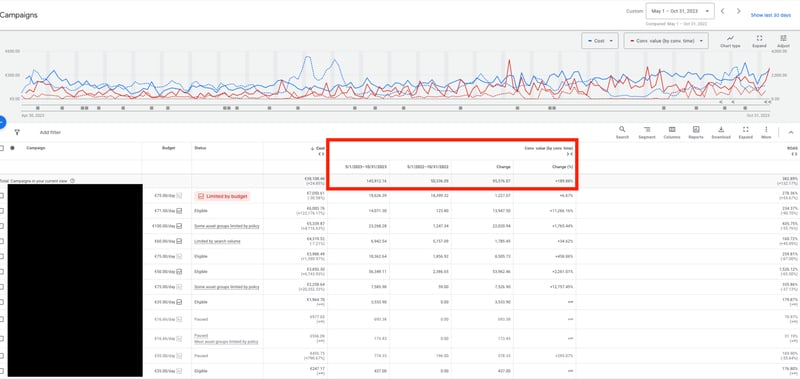Go to the next date range arrow
This screenshot has height=379, width=800.
click(738, 11)
